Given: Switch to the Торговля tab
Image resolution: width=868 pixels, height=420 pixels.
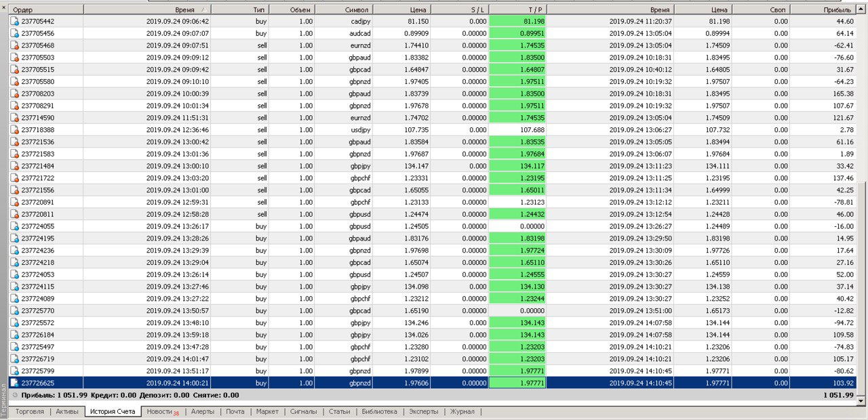Looking at the screenshot, I should pos(30,411).
